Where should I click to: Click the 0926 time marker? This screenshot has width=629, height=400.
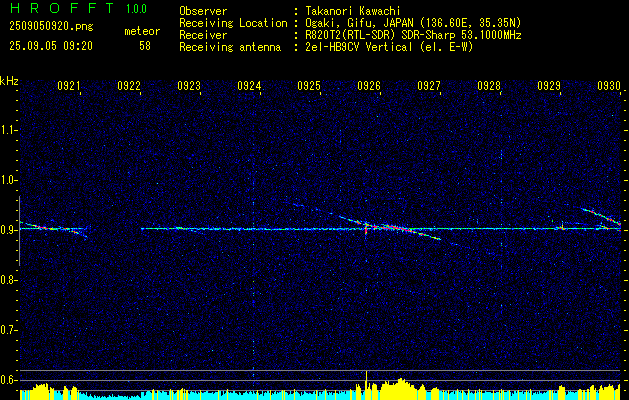369,85
